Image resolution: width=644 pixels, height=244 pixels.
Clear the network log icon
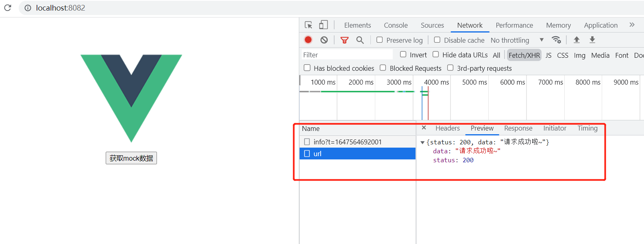[x=324, y=40]
